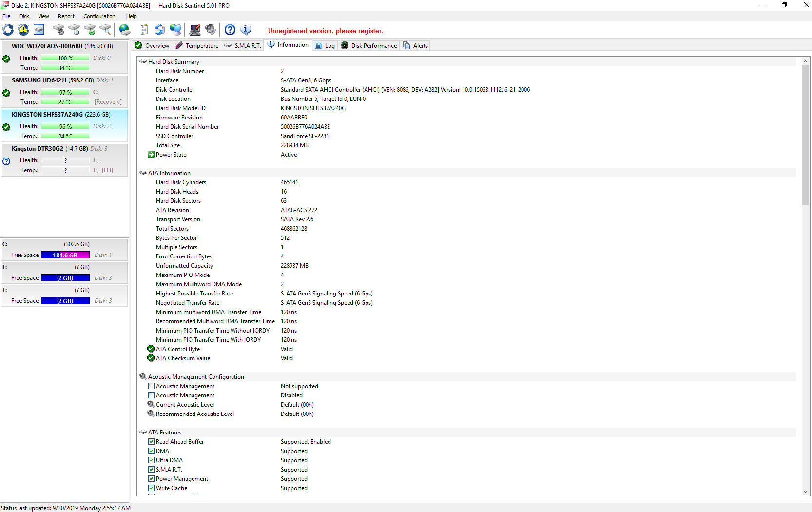Switch to the S.M.A.R.T. tab
Screen dimensions: 812x512
click(x=243, y=46)
